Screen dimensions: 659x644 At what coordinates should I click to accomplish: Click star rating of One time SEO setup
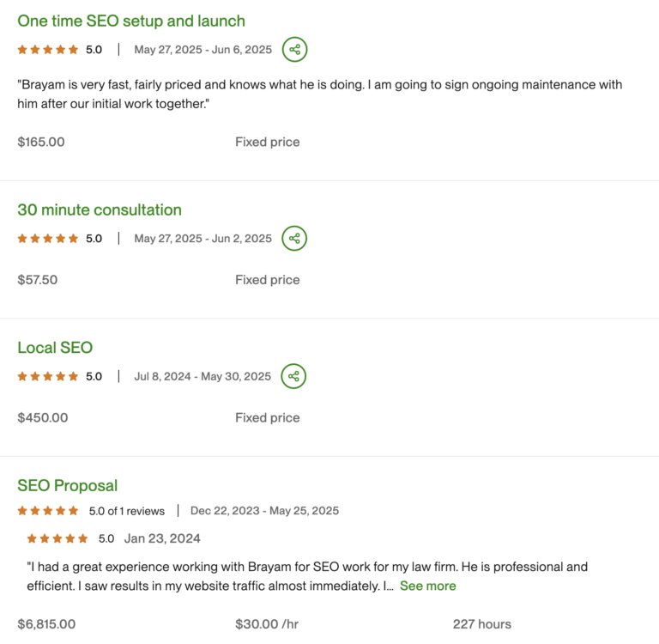coord(48,50)
